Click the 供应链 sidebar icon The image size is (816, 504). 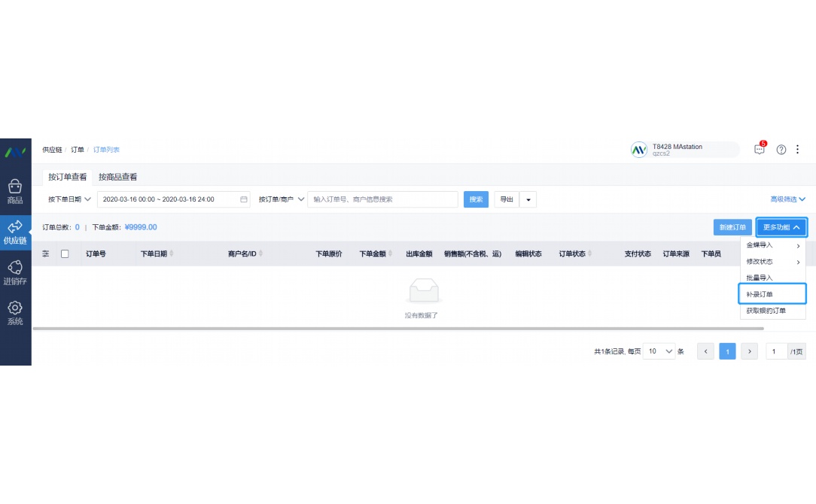[x=15, y=231]
